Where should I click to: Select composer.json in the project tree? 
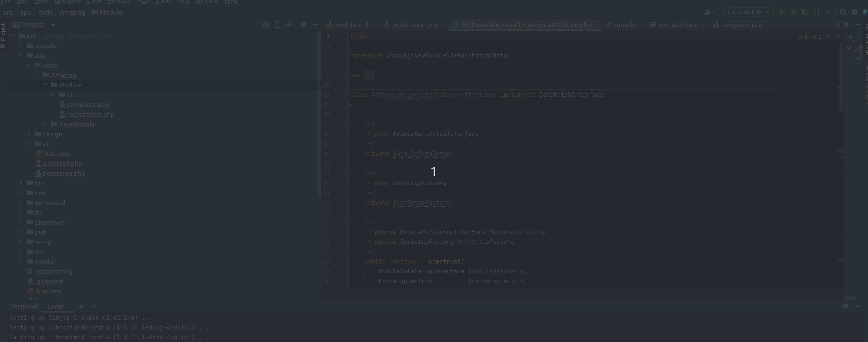[88, 105]
